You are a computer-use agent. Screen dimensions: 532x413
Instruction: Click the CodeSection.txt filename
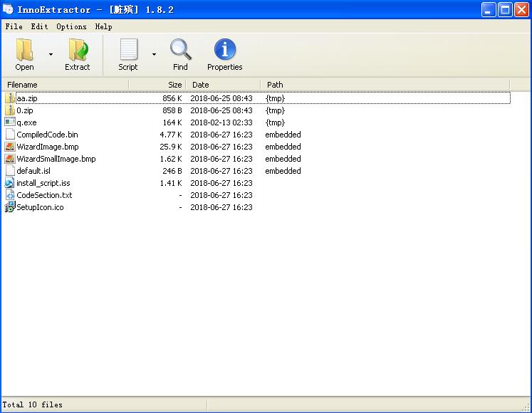[x=44, y=195]
